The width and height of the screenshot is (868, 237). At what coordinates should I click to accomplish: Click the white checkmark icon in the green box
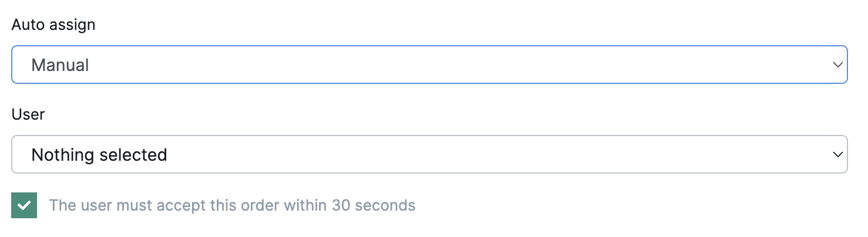tap(24, 205)
